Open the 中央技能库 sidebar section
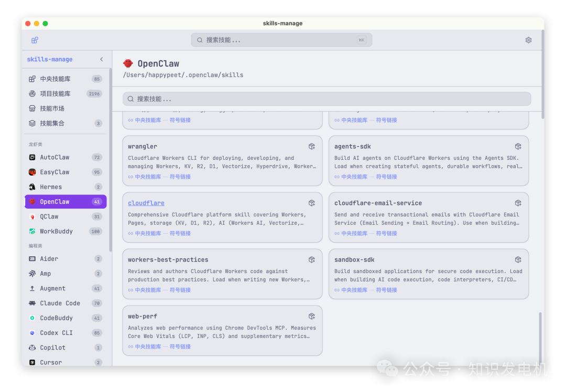Viewport: 566px width, 392px height. click(x=66, y=79)
